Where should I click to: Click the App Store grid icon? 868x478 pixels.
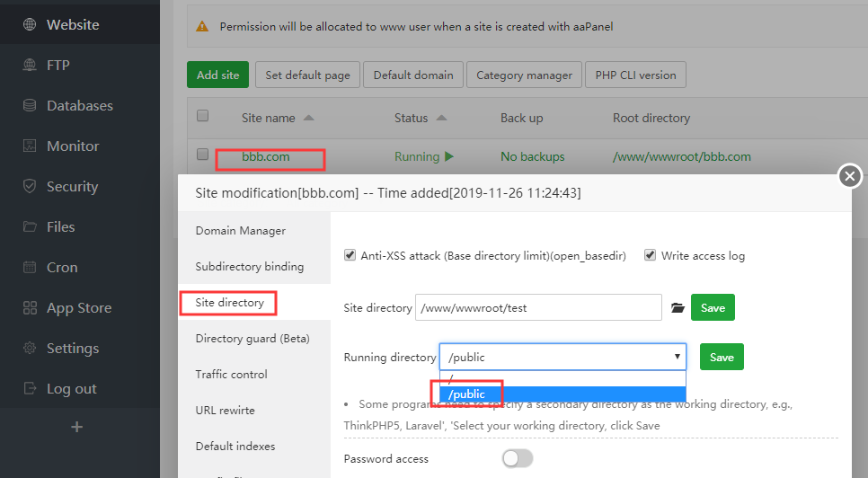coord(30,308)
